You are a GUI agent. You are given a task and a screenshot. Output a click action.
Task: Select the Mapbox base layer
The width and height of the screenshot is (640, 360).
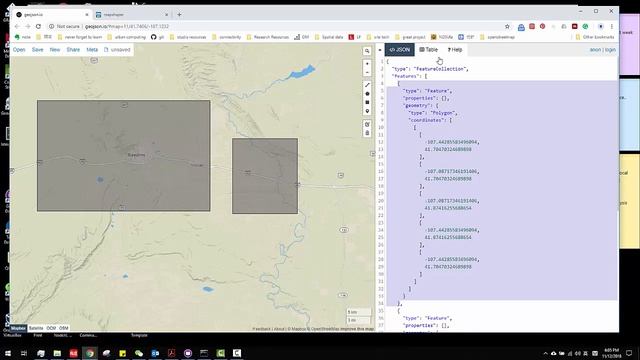click(x=18, y=328)
